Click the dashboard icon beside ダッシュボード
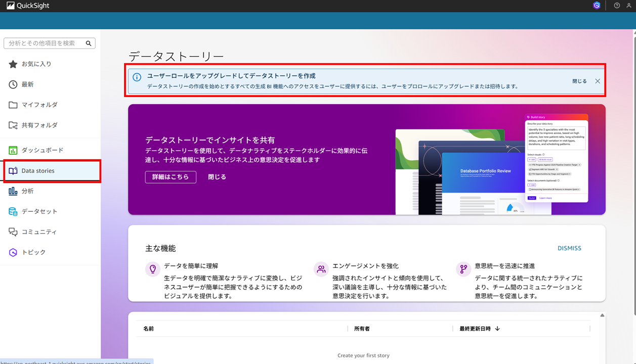Screen dimensions: 636x364 (x=13, y=150)
